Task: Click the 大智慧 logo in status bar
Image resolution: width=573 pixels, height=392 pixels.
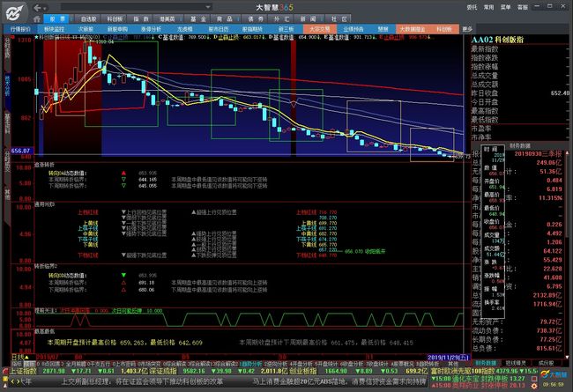Action: [x=553, y=375]
